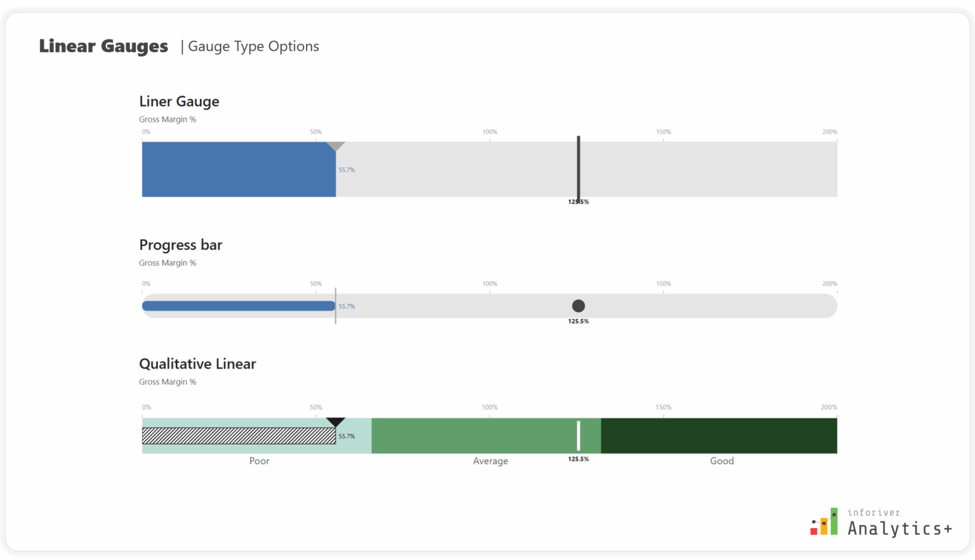Click the Poor band of the Qualitative gauge
The width and height of the screenshot is (975, 560).
click(259, 461)
